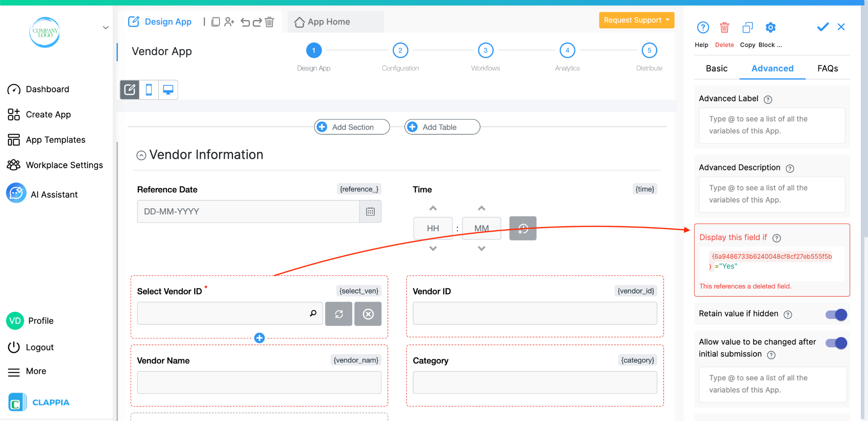Click the MM minute field
The width and height of the screenshot is (868, 421).
481,228
